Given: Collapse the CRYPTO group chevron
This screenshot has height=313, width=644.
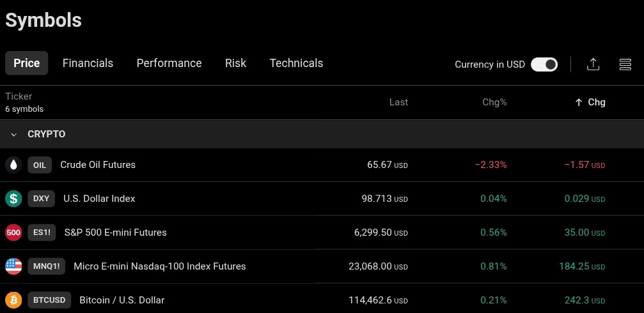Looking at the screenshot, I should [14, 135].
